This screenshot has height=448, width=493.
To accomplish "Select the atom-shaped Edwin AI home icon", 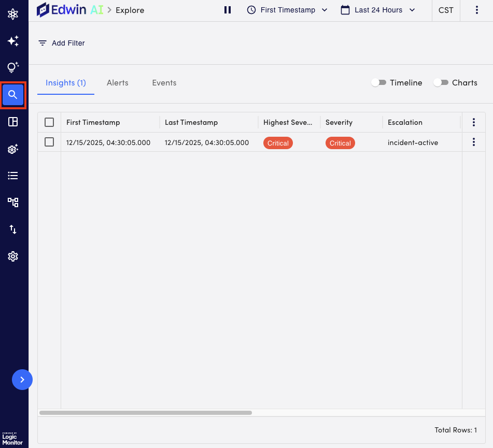I will [13, 13].
